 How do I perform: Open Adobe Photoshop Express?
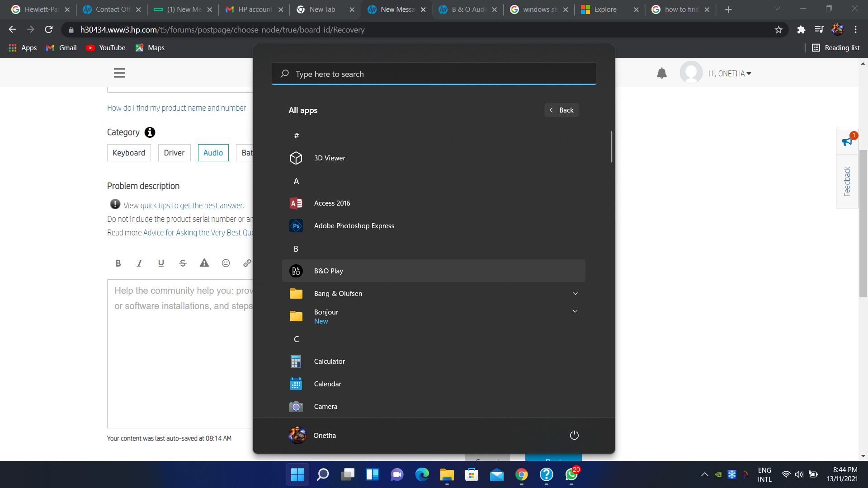[354, 225]
